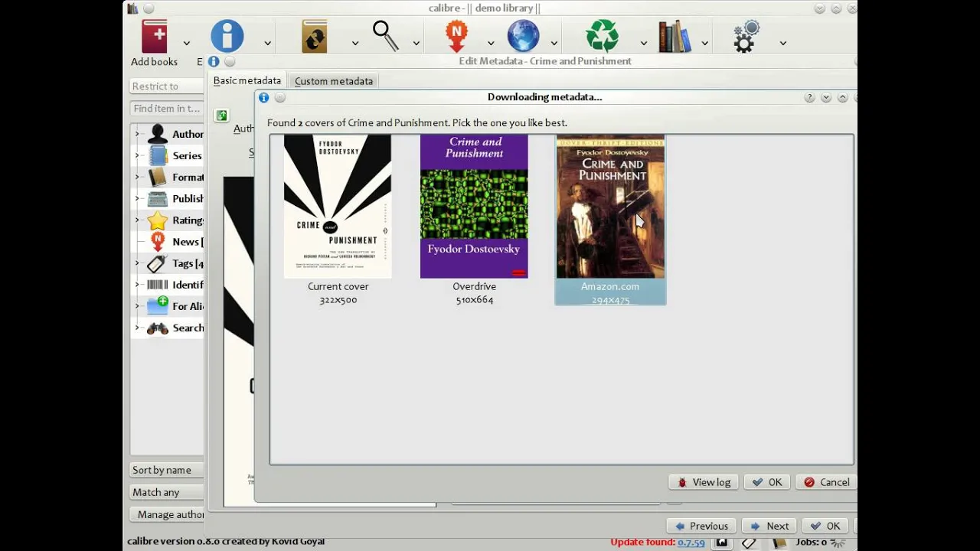980x551 pixels.
Task: Click the Publishers typewriter icon
Action: pos(158,198)
